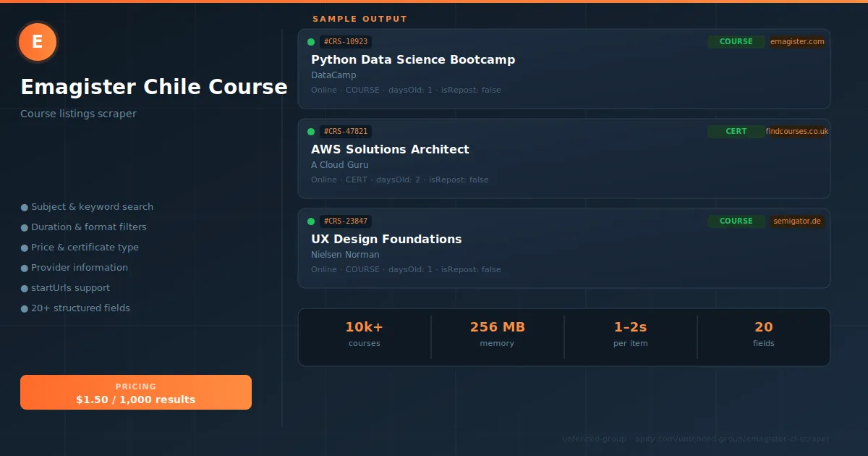Open Python Data Science Bootcamp title
The image size is (868, 456).
(413, 59)
